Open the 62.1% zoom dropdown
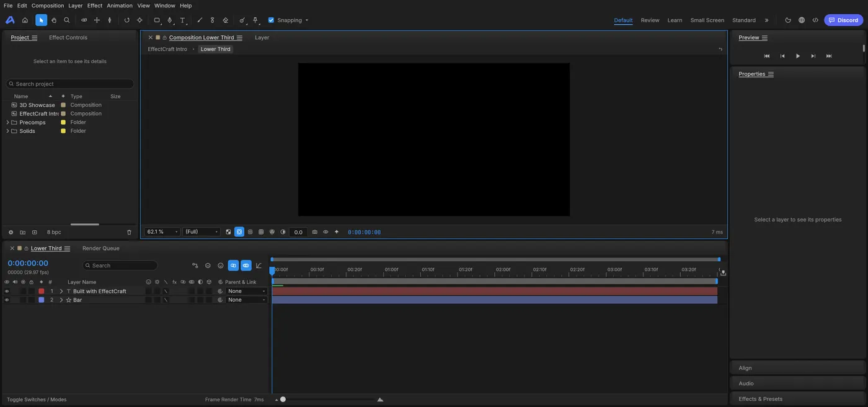 click(x=162, y=232)
